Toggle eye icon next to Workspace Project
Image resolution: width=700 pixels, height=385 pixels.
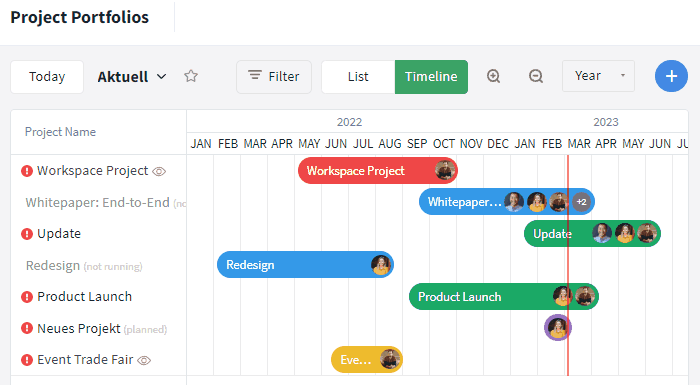pos(159,171)
